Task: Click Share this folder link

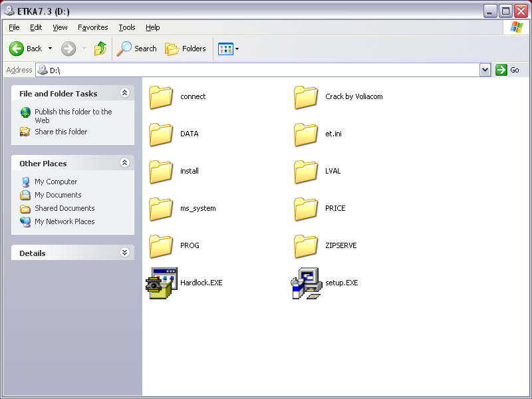Action: pos(61,132)
